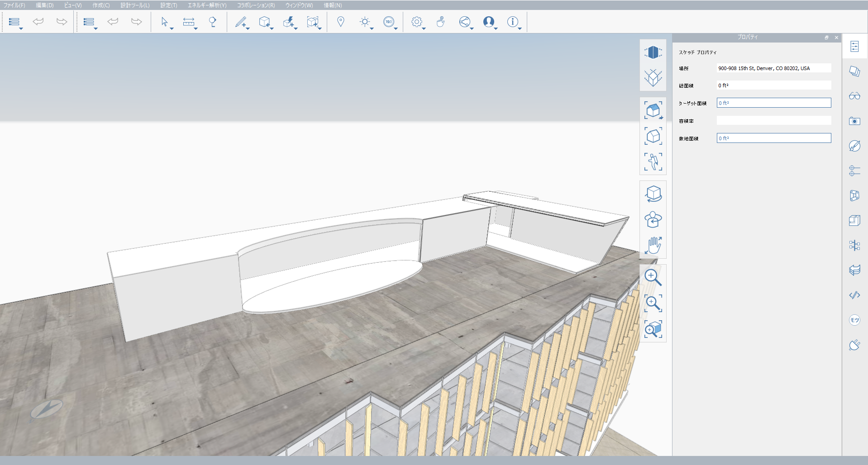The width and height of the screenshot is (868, 465).
Task: Switch to the wireframe view cube mode
Action: pyautogui.click(x=653, y=77)
